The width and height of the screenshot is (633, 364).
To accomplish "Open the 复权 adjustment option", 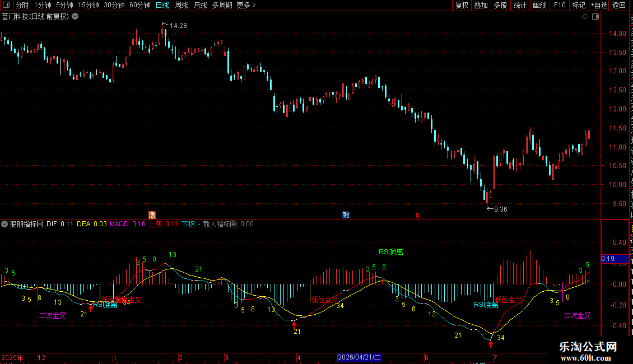I will 462,5.
